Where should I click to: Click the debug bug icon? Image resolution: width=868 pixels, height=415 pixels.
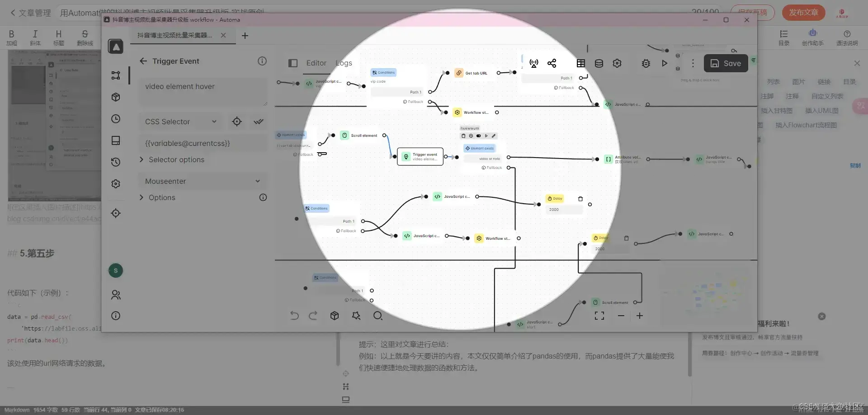pyautogui.click(x=646, y=63)
